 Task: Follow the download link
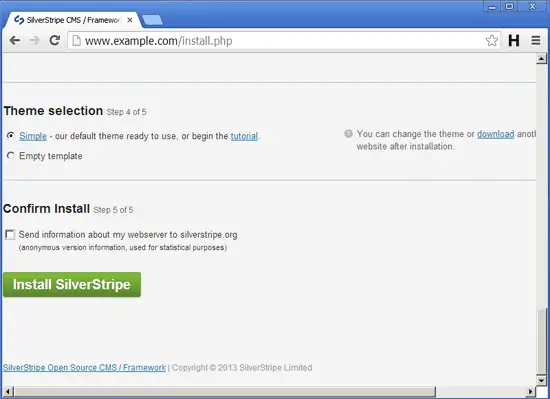(496, 134)
